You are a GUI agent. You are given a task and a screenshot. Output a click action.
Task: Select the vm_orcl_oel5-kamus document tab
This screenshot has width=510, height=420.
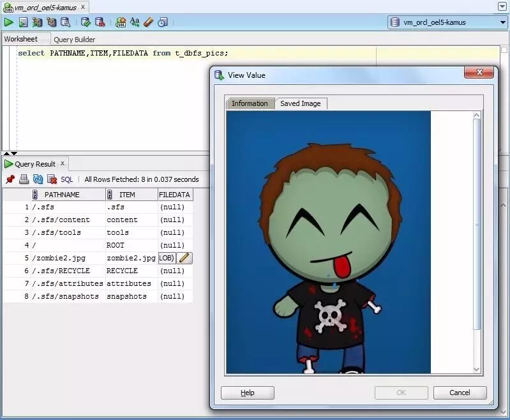click(45, 8)
